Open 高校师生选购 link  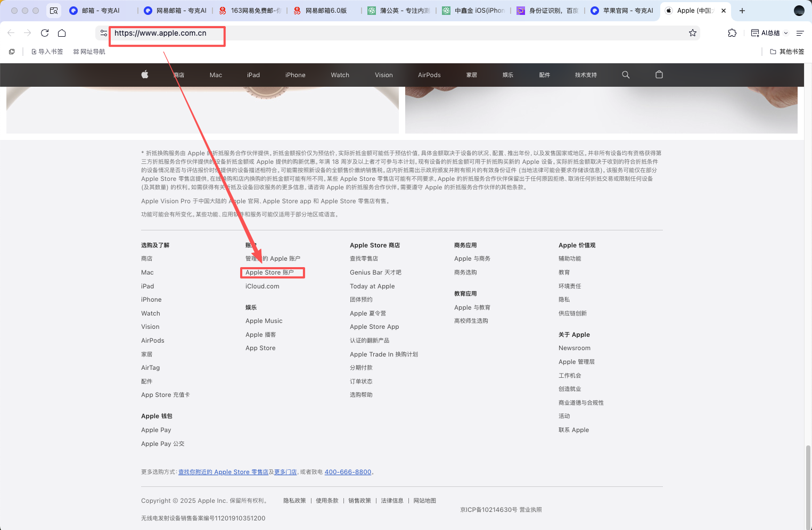[x=471, y=321]
